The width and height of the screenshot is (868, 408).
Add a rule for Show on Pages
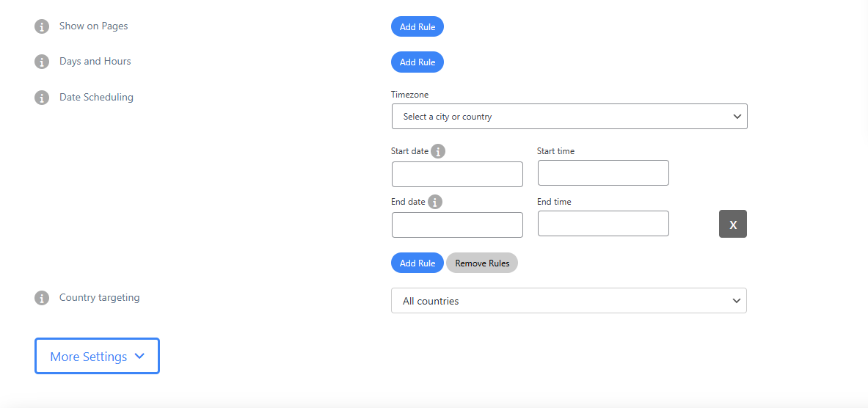(x=417, y=27)
